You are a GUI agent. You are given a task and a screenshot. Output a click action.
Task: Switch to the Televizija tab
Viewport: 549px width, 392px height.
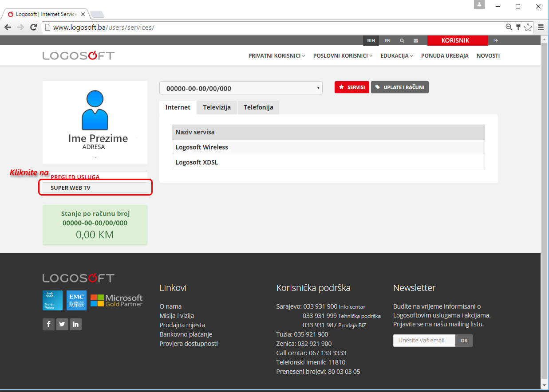click(217, 107)
